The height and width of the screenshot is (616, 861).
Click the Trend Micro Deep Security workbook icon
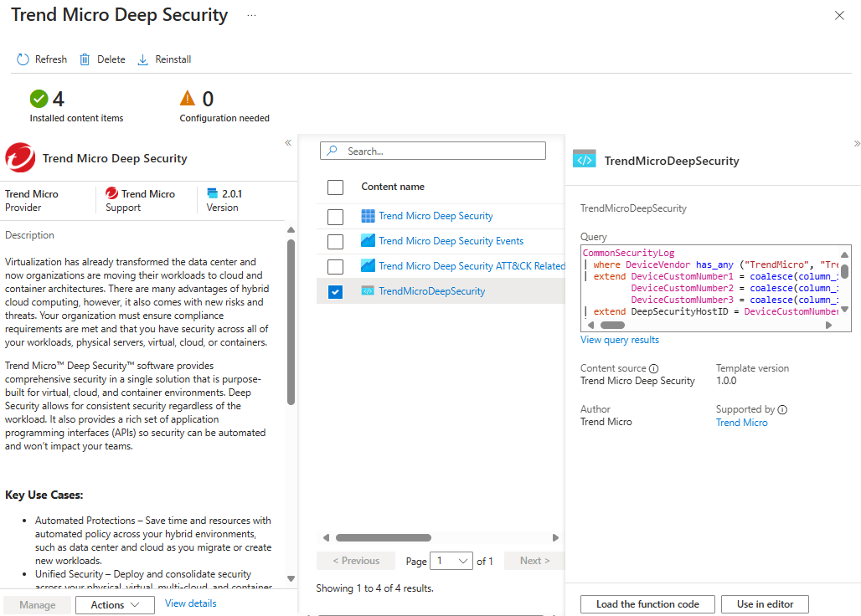pos(368,216)
